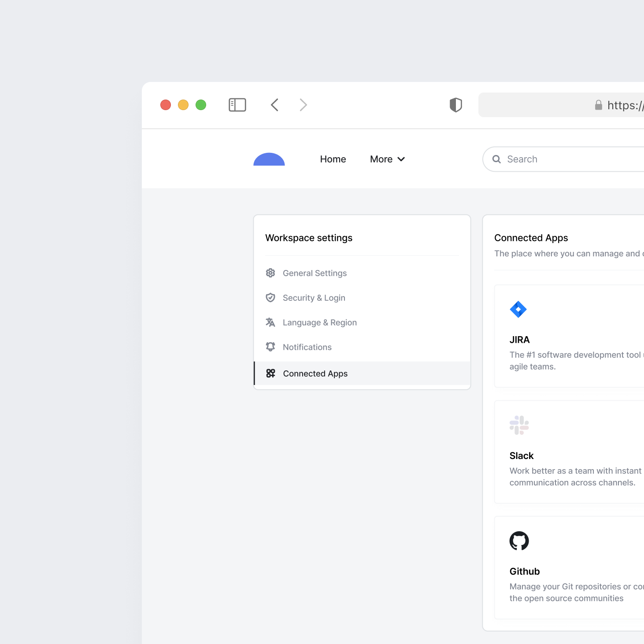Open the privacy shield icon
The image size is (644, 644).
coord(455,105)
